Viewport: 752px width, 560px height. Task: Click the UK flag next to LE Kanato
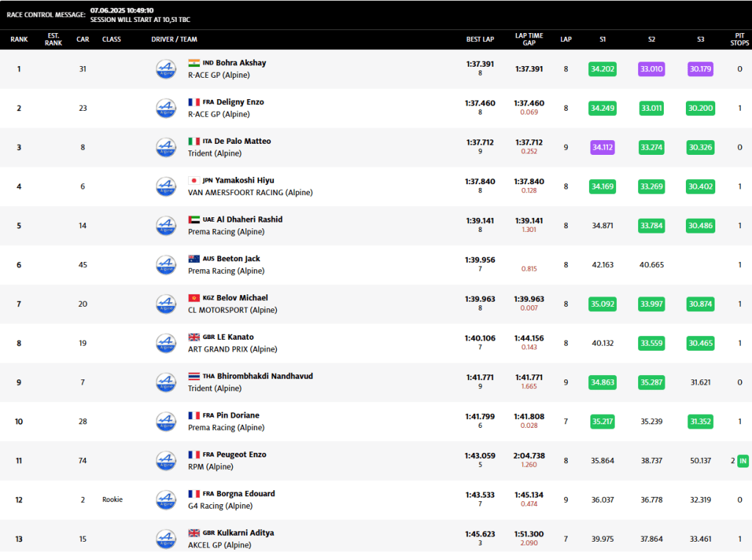pyautogui.click(x=194, y=337)
